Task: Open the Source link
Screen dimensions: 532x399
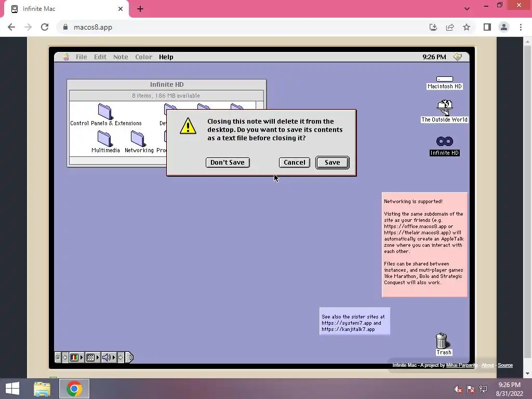Action: (x=505, y=365)
